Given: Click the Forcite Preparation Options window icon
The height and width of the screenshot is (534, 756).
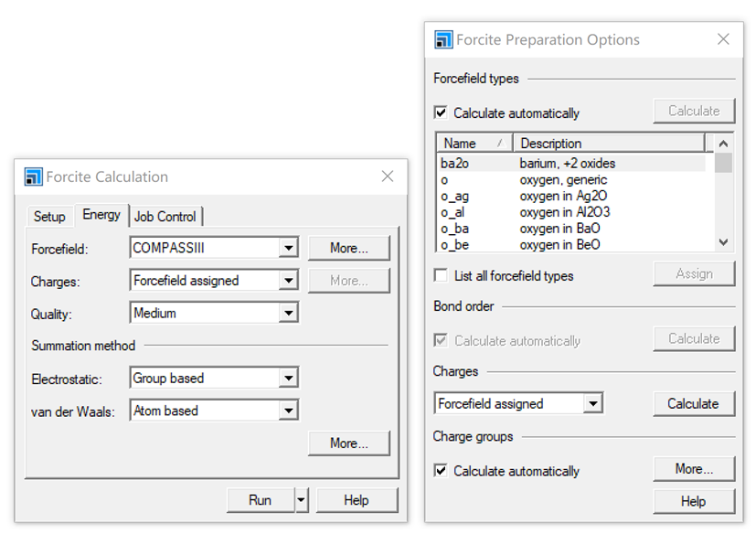Looking at the screenshot, I should pyautogui.click(x=443, y=39).
